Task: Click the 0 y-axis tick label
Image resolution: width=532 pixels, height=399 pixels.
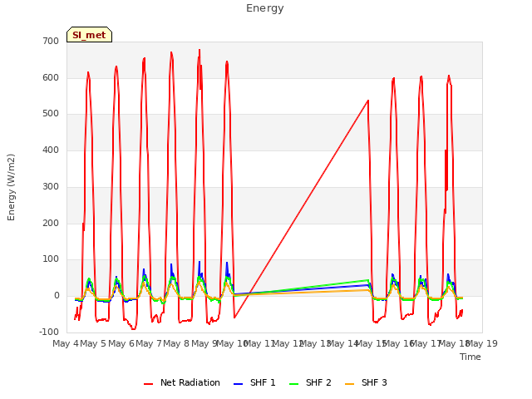Action: point(57,296)
